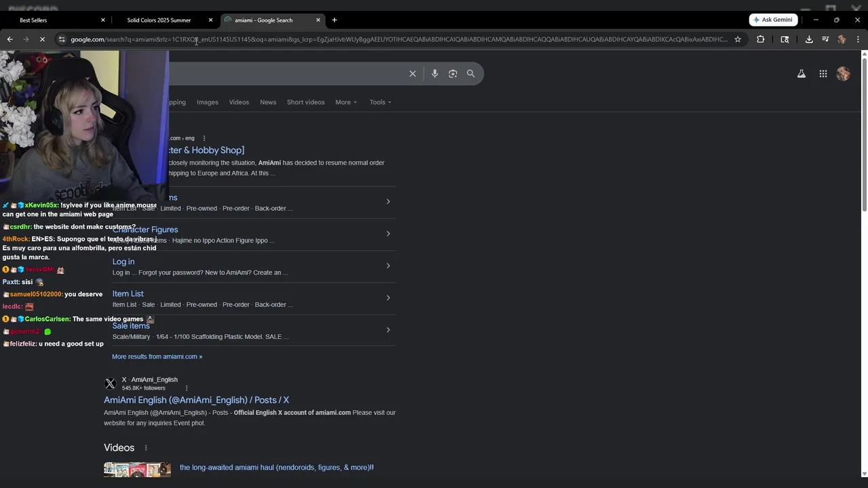The image size is (868, 488).
Task: Open the Character & Hobby Shop result title
Action: click(x=206, y=150)
